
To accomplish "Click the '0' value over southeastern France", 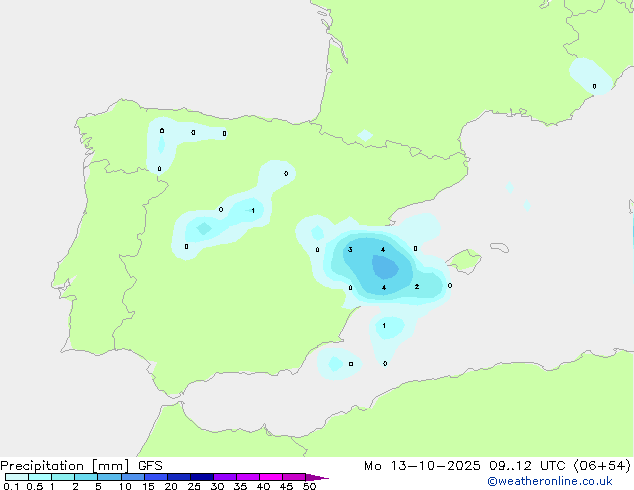I will click(594, 86).
